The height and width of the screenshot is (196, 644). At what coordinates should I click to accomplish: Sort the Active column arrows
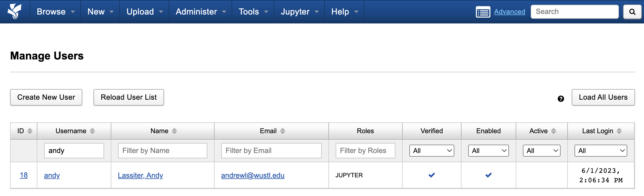[x=554, y=131]
